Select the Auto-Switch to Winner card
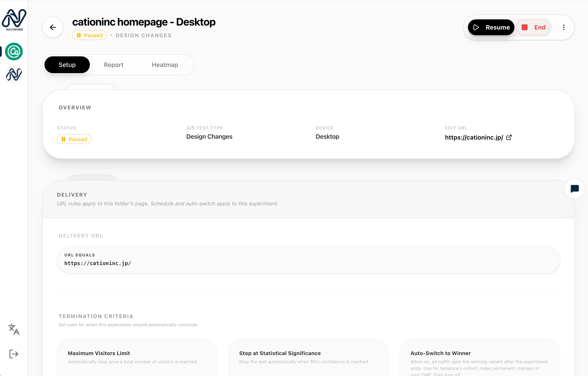 tap(480, 357)
